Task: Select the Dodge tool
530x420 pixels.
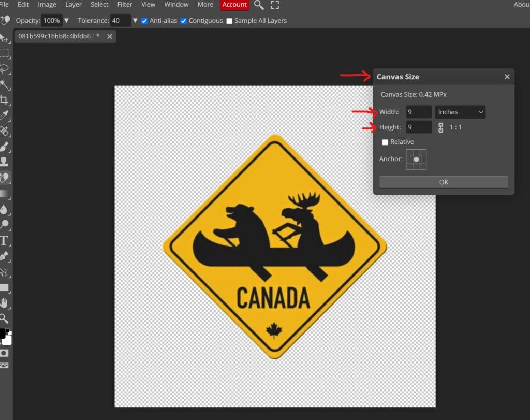Action: point(4,225)
